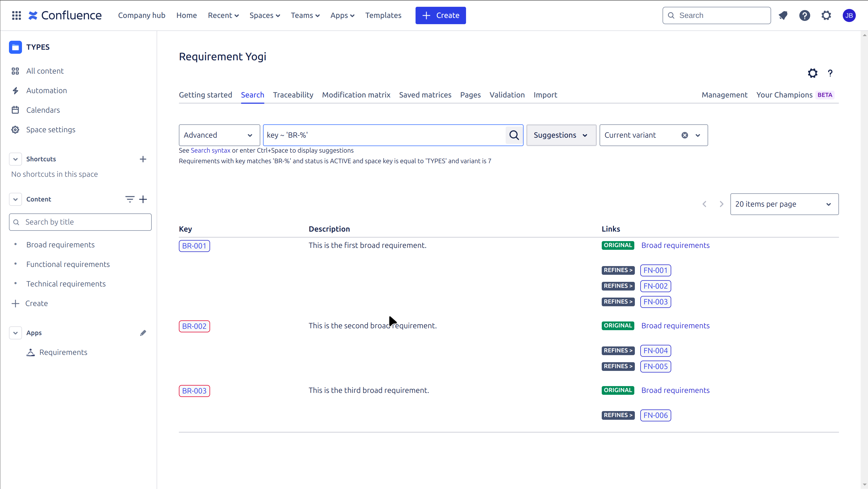Collapse the Shortcuts section
The height and width of the screenshot is (489, 868).
(x=15, y=159)
